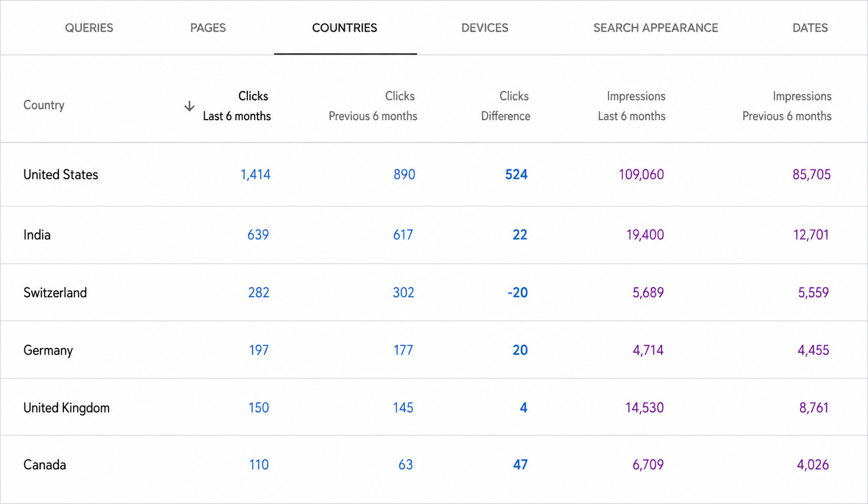Click Germany's 197 clicks value
This screenshot has height=504, width=868.
pos(259,350)
